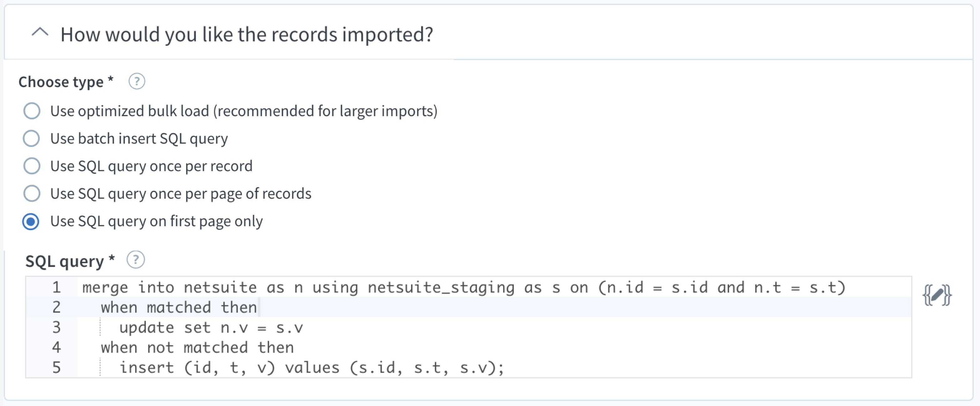Select Use SQL query once per record
Viewport: 980px width, 406px height.
[32, 166]
